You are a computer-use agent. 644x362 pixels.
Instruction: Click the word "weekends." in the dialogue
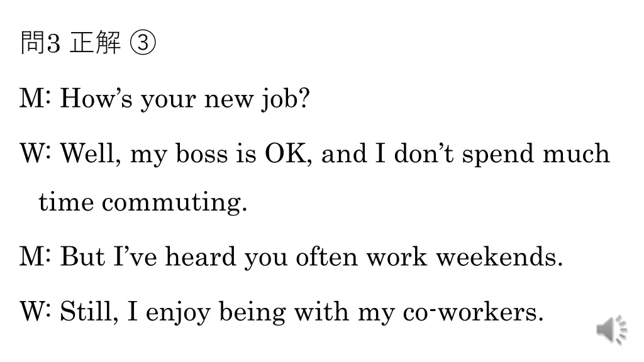[499, 256]
